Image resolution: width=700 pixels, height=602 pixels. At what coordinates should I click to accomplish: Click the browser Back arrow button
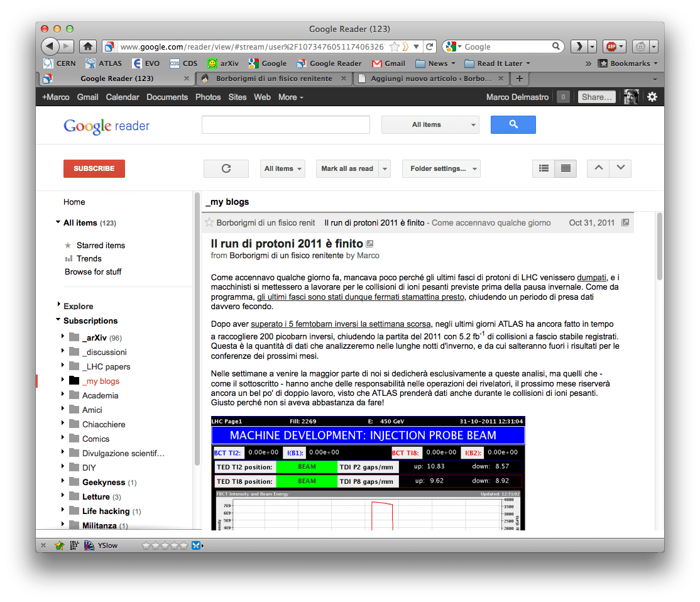coord(50,46)
